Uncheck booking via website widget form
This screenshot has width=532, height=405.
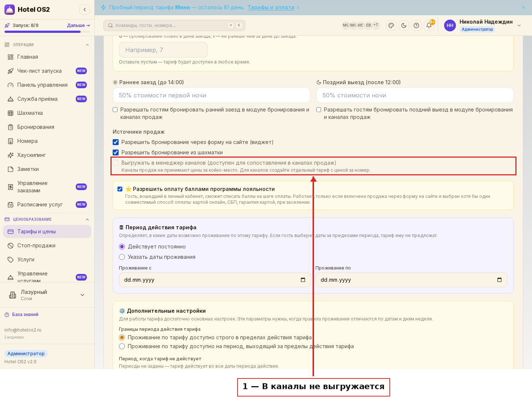[x=116, y=142]
